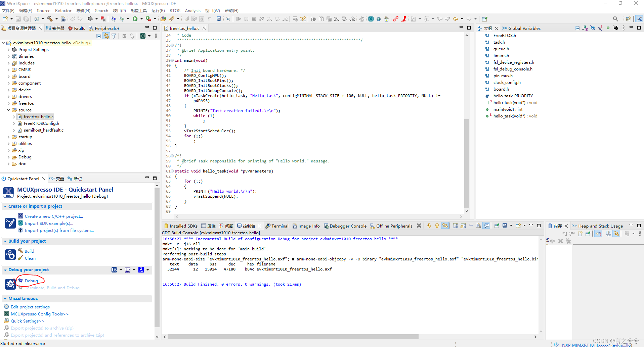This screenshot has width=644, height=347.
Task: Click the blue Debug bug icon in toolbar
Action: pyautogui.click(x=114, y=19)
